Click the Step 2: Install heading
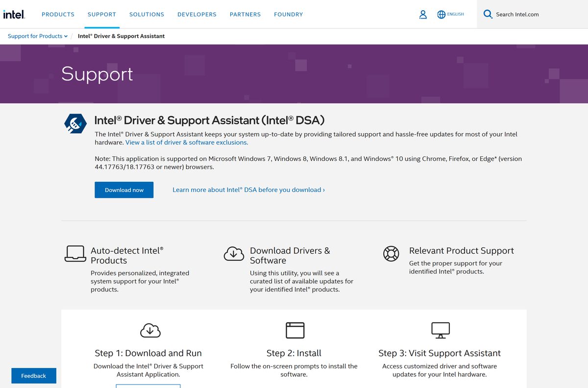The width and height of the screenshot is (588, 388). [294, 353]
